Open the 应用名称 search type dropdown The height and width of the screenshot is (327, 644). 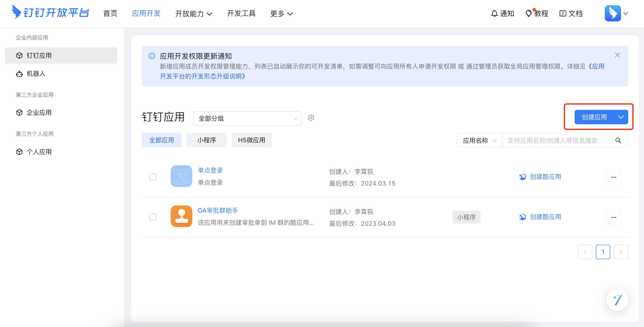tap(479, 140)
